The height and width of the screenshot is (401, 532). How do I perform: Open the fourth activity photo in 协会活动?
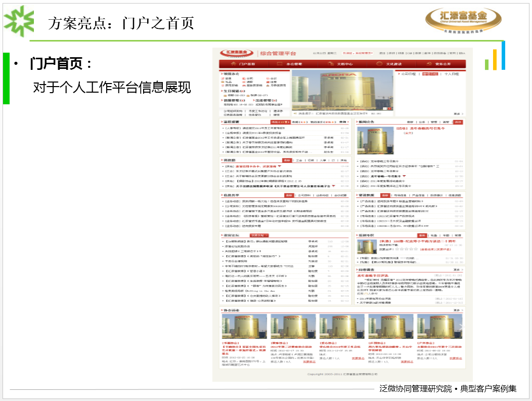pos(391,326)
